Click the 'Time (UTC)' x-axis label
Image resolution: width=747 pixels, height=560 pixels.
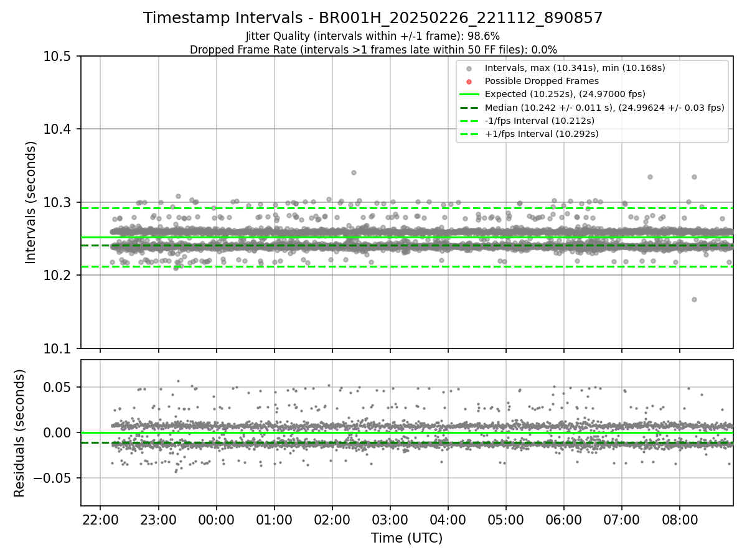click(406, 538)
